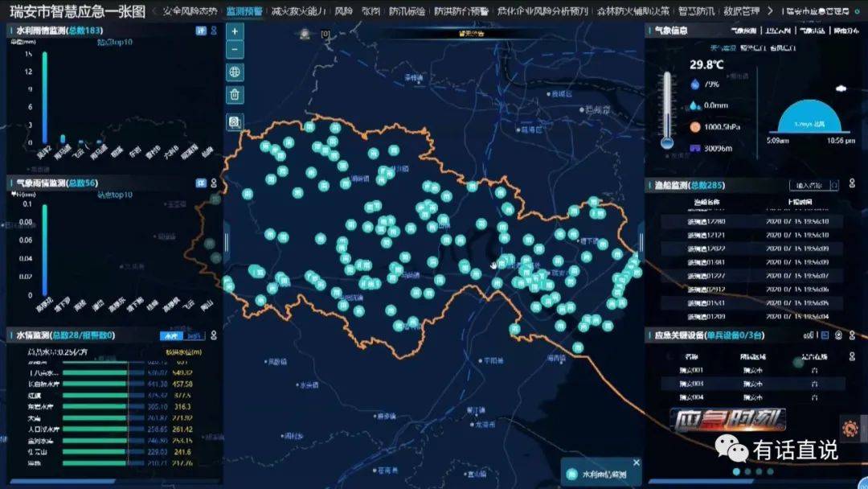868x489 pixels.
Task: Select fishing boat row ending 12121
Action: [751, 235]
